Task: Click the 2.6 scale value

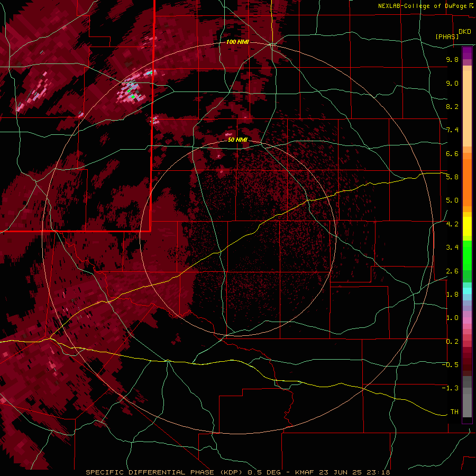Action: [x=452, y=271]
